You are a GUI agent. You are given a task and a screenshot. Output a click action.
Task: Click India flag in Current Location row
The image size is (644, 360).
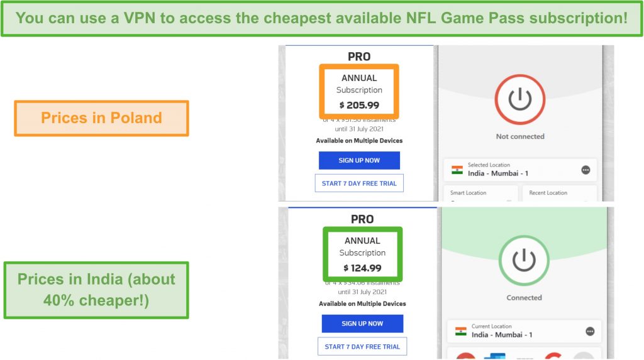point(461,331)
